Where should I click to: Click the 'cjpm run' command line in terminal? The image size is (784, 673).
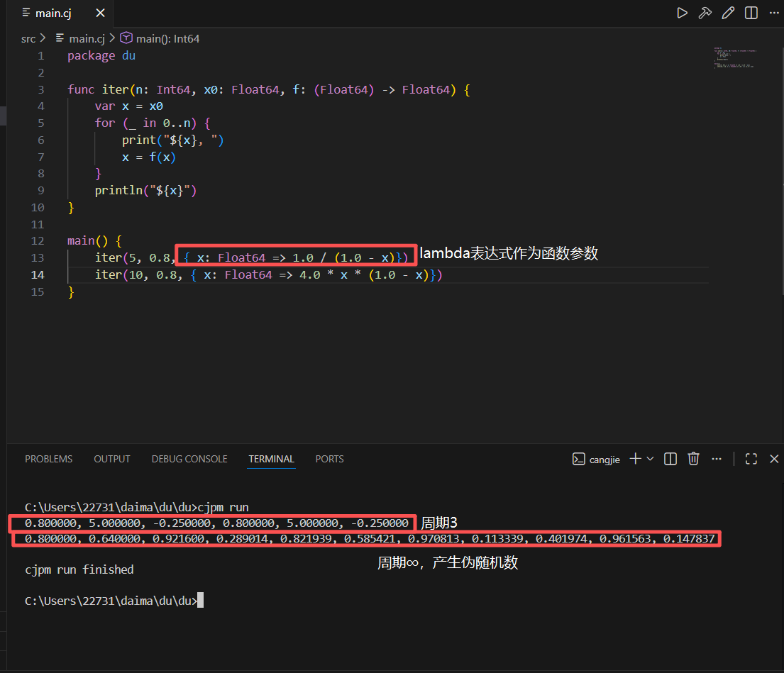[x=136, y=507]
